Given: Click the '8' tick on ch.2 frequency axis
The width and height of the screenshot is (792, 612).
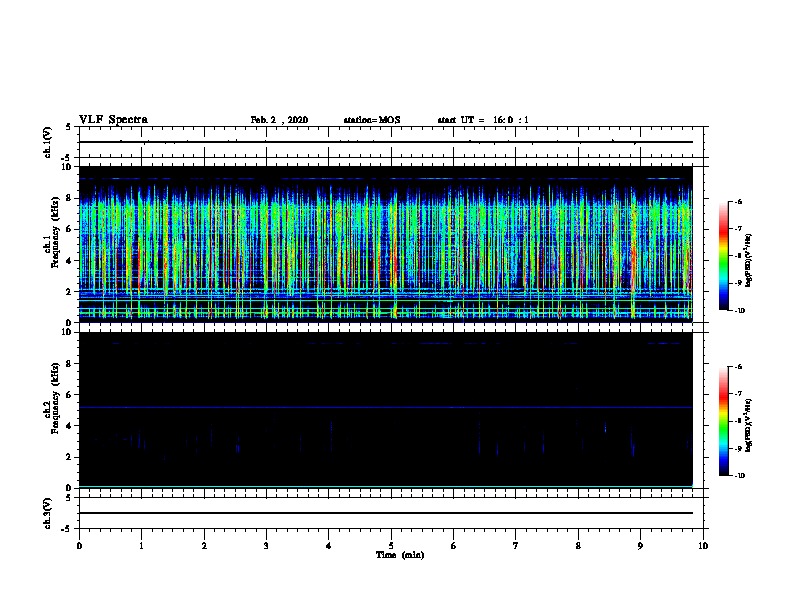Looking at the screenshot, I should coord(70,364).
